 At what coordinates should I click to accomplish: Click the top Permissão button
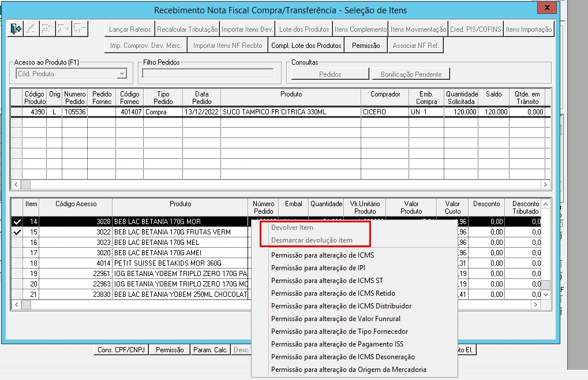pos(366,46)
